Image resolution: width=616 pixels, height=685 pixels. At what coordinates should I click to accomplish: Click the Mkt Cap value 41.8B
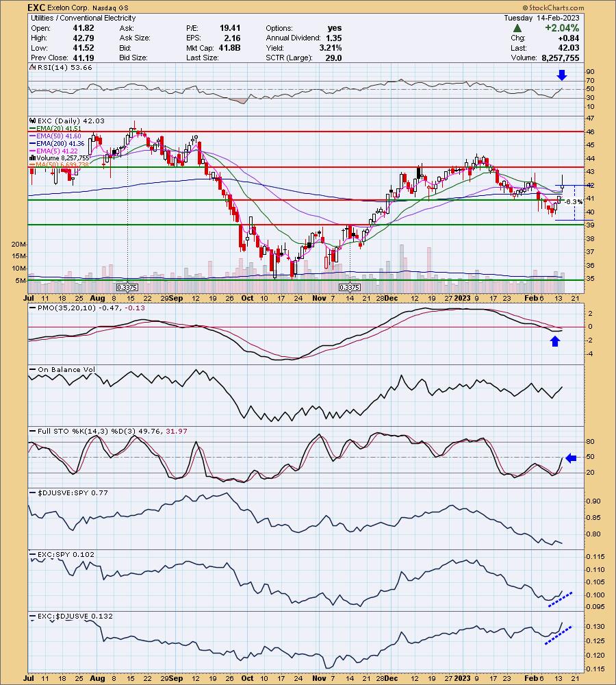point(230,48)
